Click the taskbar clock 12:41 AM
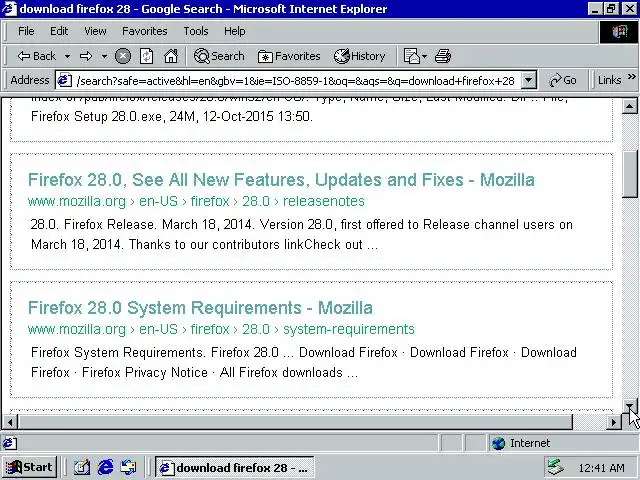Screen dimensions: 640x480 [601, 468]
